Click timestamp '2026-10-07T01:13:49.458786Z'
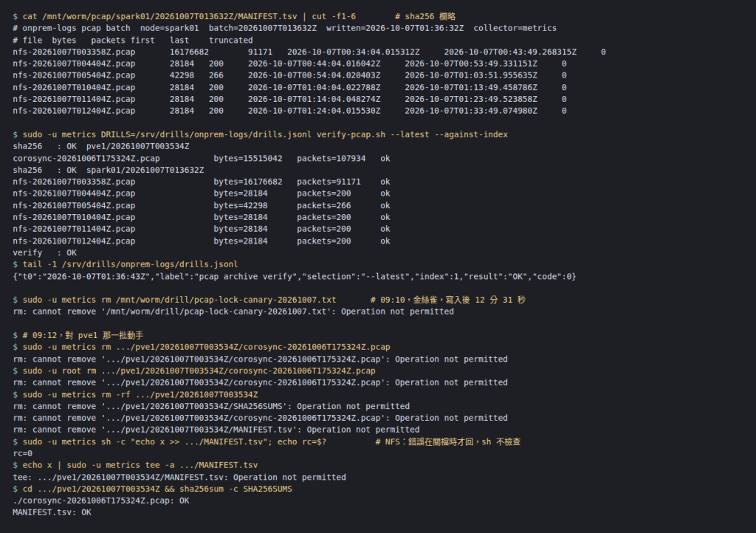The height and width of the screenshot is (533, 756). pyautogui.click(x=471, y=87)
